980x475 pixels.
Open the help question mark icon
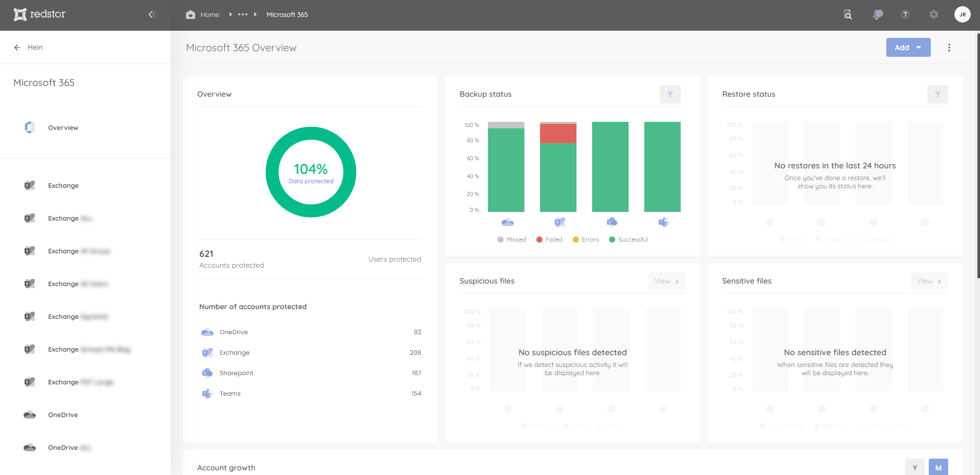(905, 14)
